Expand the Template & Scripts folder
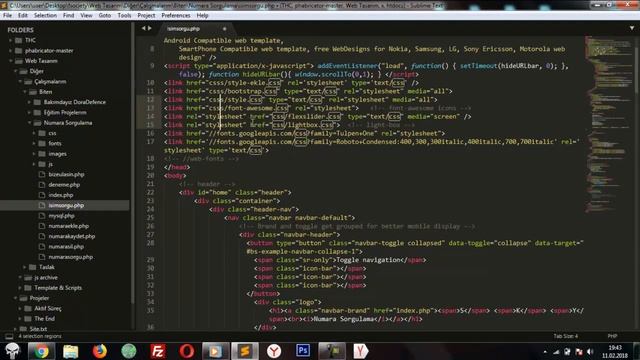This screenshot has height=360, width=640. point(20,288)
